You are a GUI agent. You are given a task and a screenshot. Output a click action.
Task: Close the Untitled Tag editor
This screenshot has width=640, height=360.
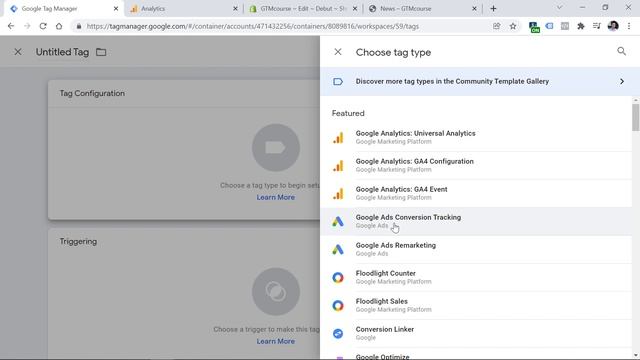click(x=18, y=52)
